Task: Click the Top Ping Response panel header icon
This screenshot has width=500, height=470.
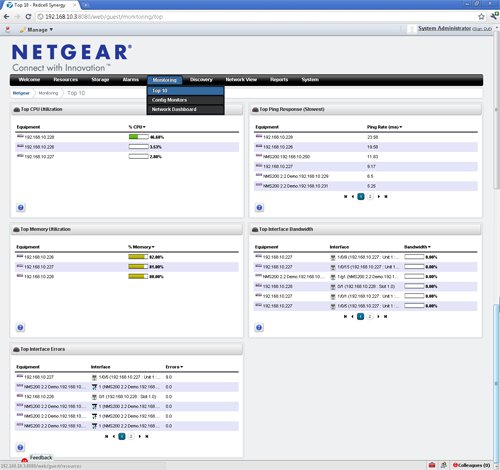Action: point(255,110)
